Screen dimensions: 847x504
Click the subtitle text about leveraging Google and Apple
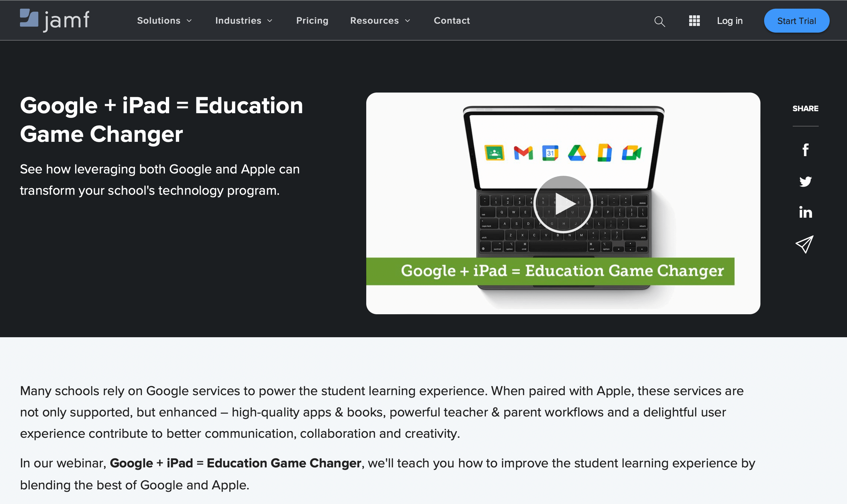tap(159, 180)
